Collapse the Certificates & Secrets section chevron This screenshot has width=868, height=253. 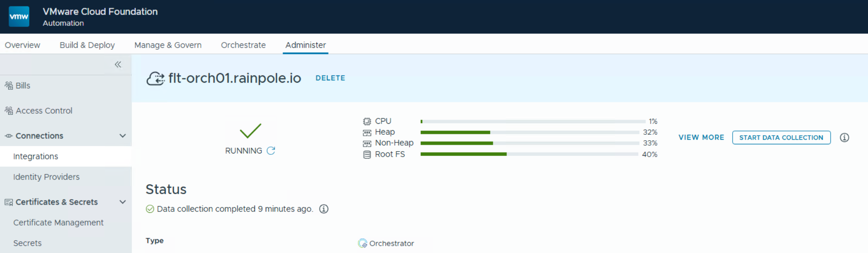123,202
